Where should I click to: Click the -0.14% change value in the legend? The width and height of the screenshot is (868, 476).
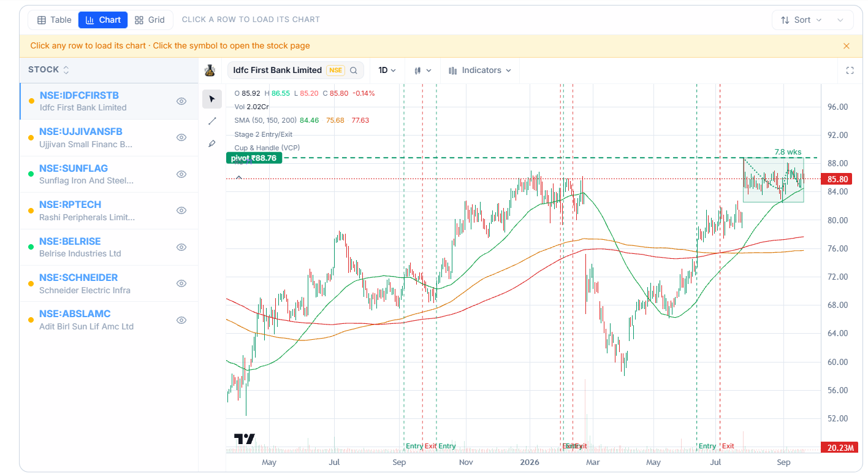tap(363, 93)
